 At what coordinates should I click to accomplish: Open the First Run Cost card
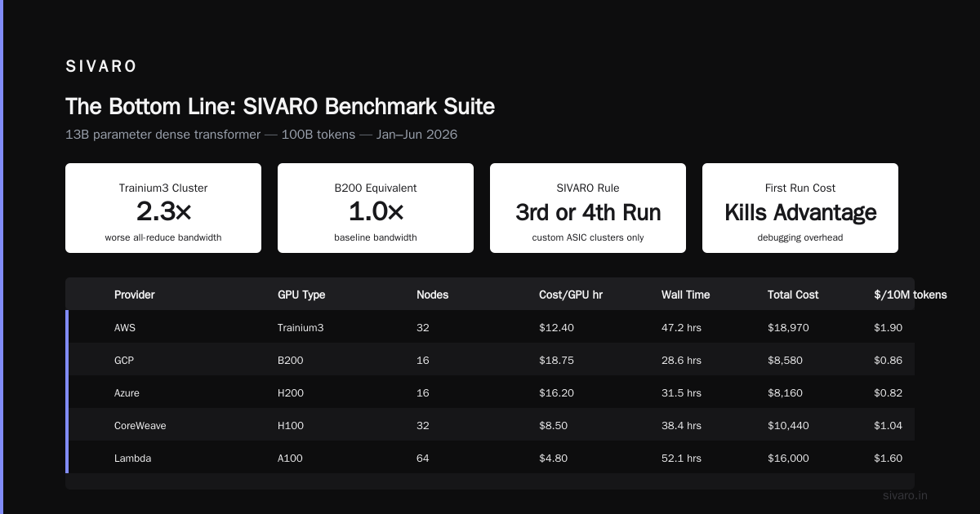[x=800, y=208]
